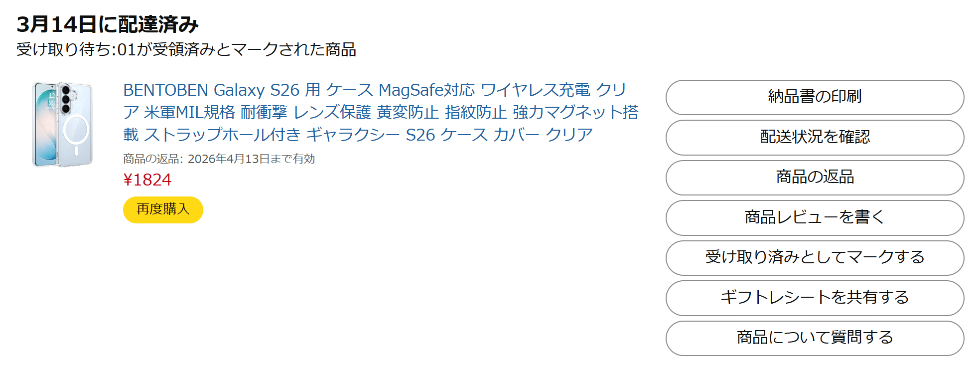The image size is (980, 374).
Task: Click 米軍MIL規格 in the product title
Action: tap(189, 113)
